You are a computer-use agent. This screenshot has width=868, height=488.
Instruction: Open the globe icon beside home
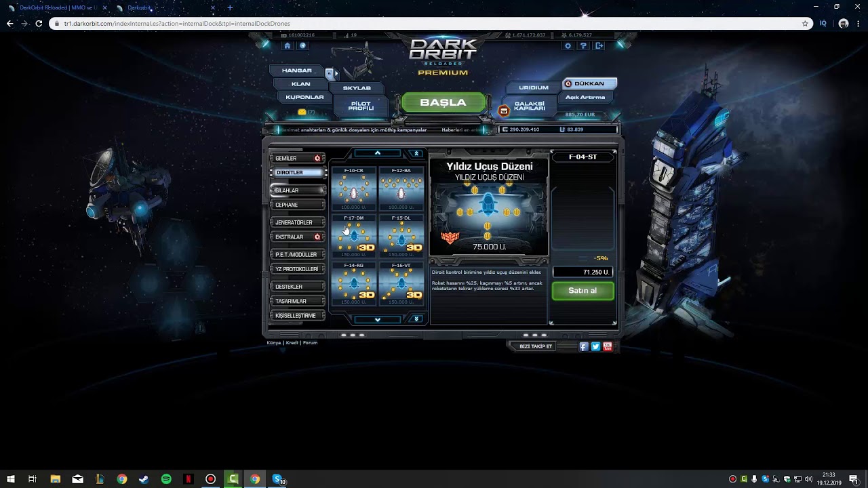tap(302, 45)
